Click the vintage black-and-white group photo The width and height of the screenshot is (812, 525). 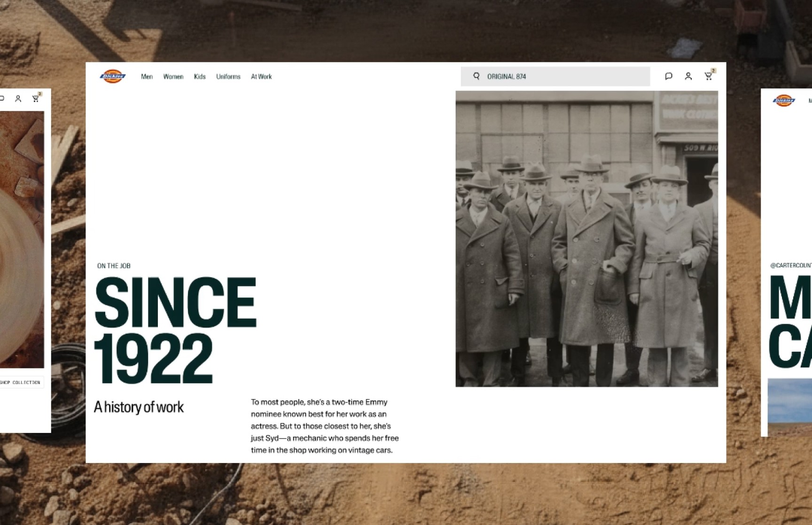coord(587,237)
